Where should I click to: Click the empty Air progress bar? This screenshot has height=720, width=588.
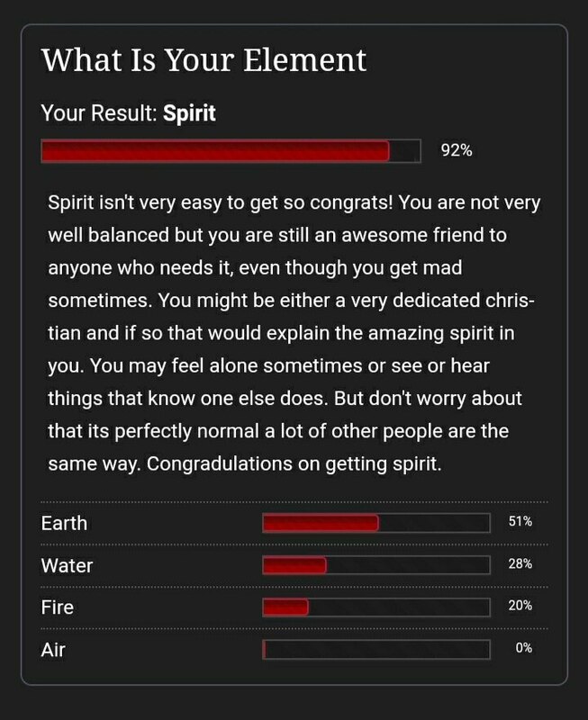coord(376,649)
